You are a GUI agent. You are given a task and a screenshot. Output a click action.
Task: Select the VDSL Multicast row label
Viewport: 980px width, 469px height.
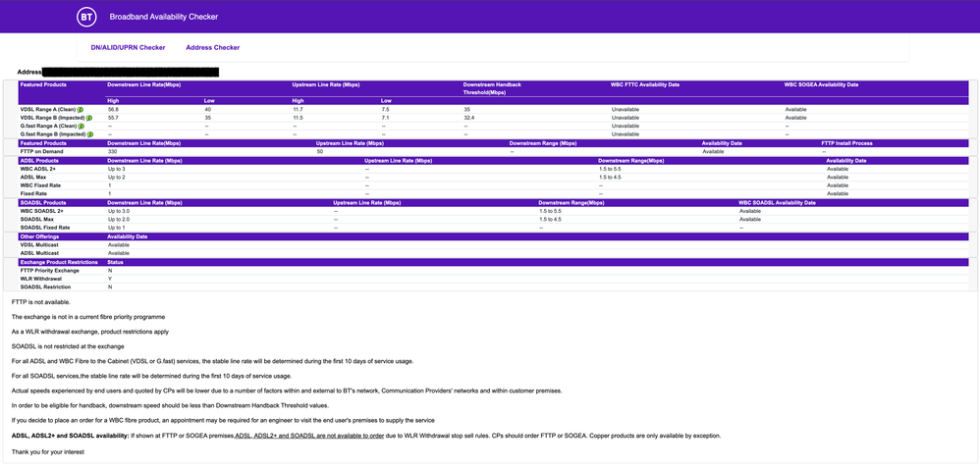(x=39, y=245)
